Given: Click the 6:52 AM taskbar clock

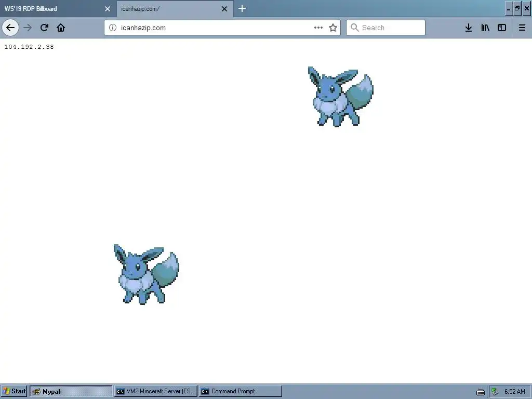Looking at the screenshot, I should (515, 392).
